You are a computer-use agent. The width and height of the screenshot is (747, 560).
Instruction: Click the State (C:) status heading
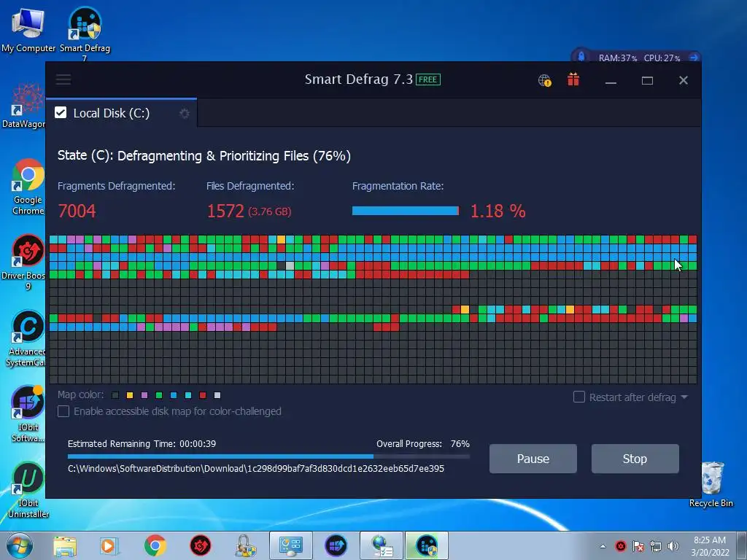click(x=204, y=156)
